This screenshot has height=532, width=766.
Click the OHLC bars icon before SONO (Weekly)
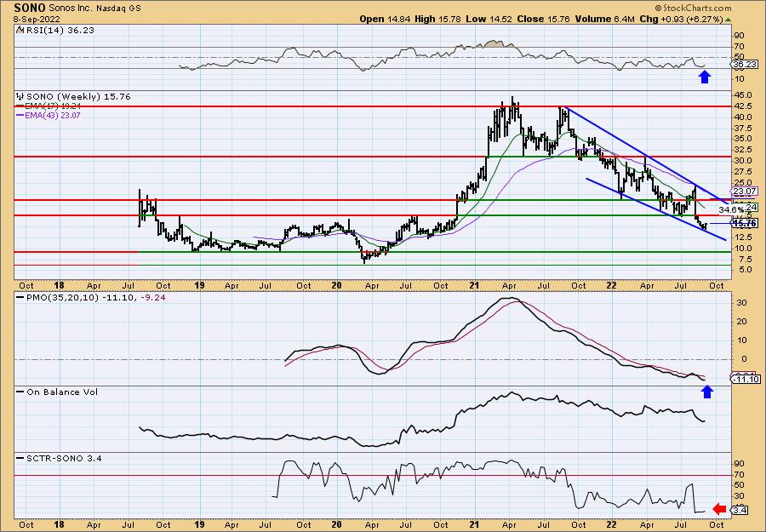click(x=20, y=96)
